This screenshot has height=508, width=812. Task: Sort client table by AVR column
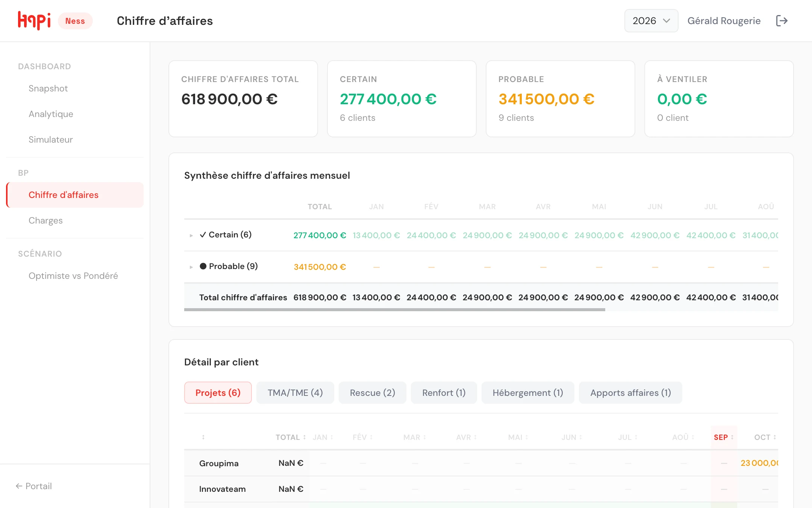(x=467, y=437)
